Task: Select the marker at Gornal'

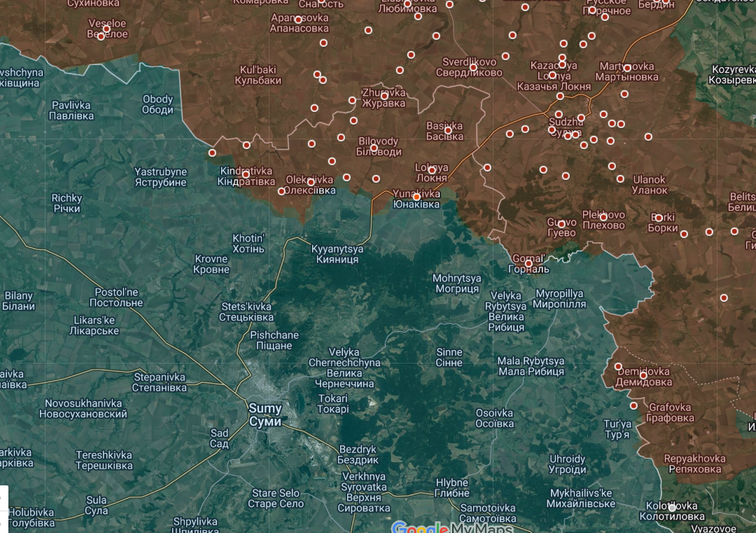Action: point(528,263)
